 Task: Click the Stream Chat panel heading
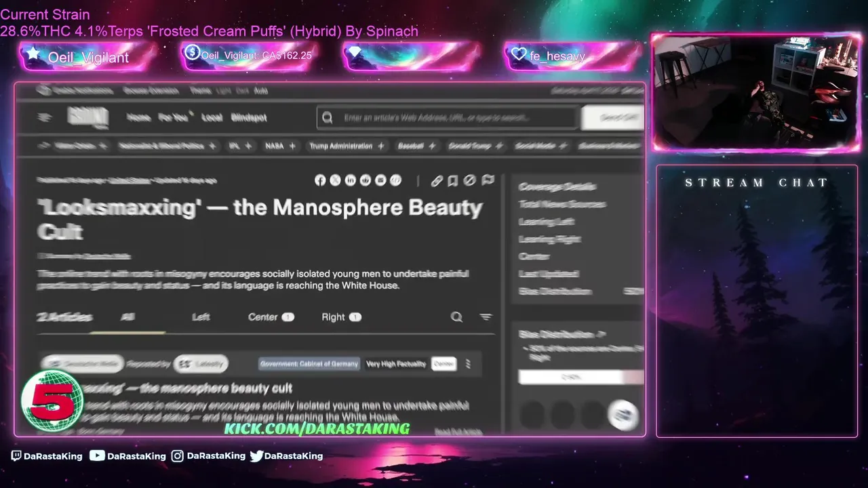(757, 182)
